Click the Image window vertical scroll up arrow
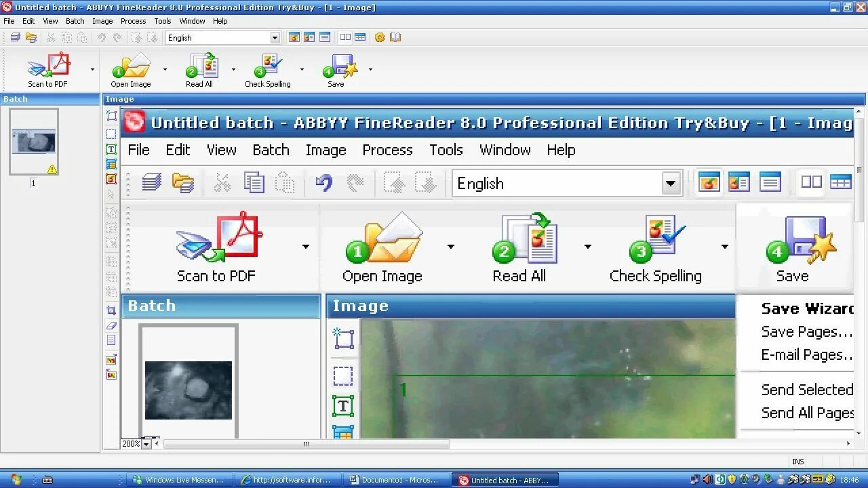The width and height of the screenshot is (868, 488). 859,113
